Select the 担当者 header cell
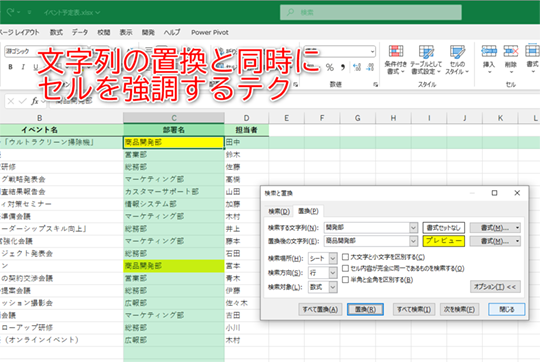The image size is (540, 362). click(247, 130)
